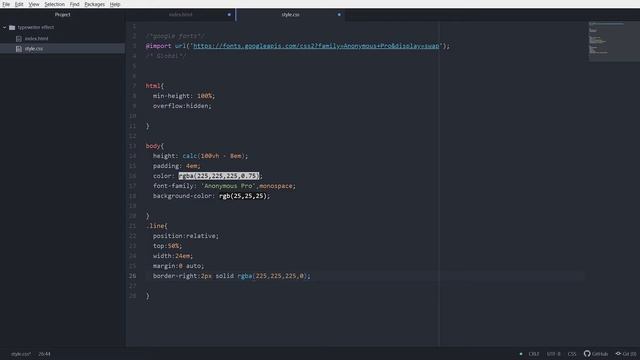Click the 'calc(100vh - 8em)' value
This screenshot has height=360, width=640.
(x=213, y=156)
